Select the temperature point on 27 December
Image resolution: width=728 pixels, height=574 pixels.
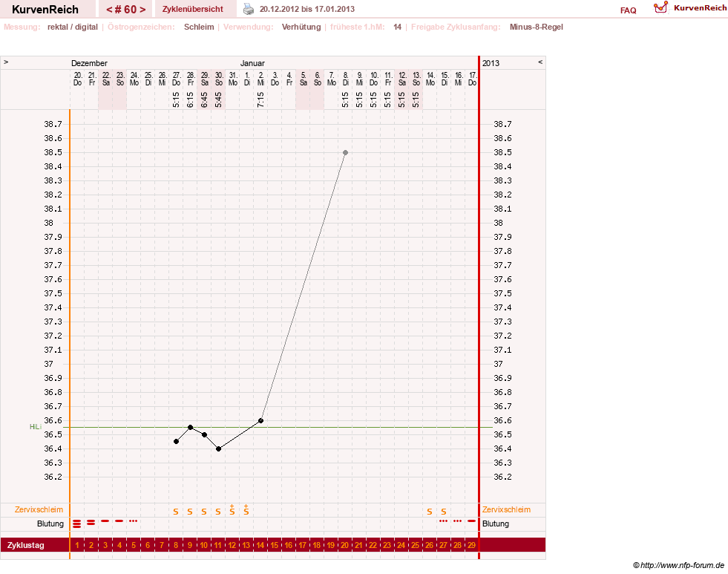click(177, 442)
